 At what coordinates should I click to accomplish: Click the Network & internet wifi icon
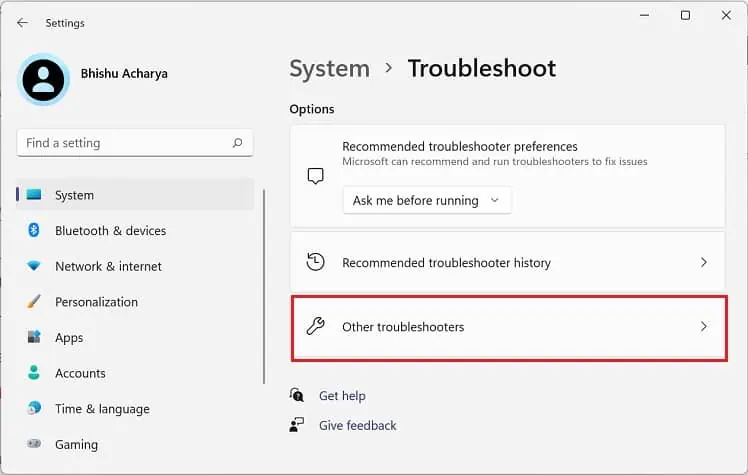point(34,266)
